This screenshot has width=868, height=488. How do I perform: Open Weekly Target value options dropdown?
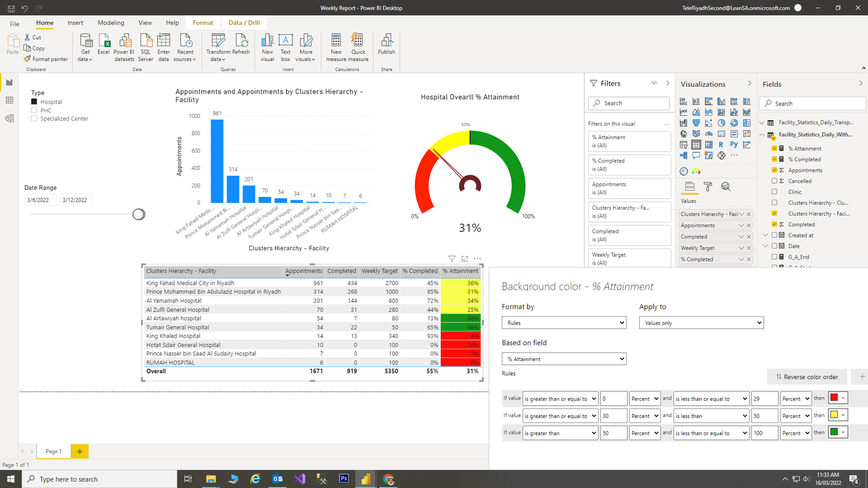click(x=741, y=248)
